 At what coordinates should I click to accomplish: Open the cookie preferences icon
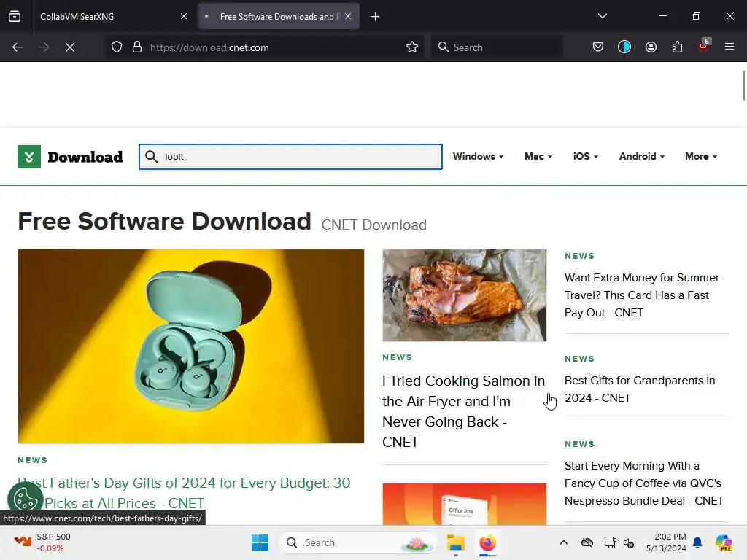tap(26, 499)
